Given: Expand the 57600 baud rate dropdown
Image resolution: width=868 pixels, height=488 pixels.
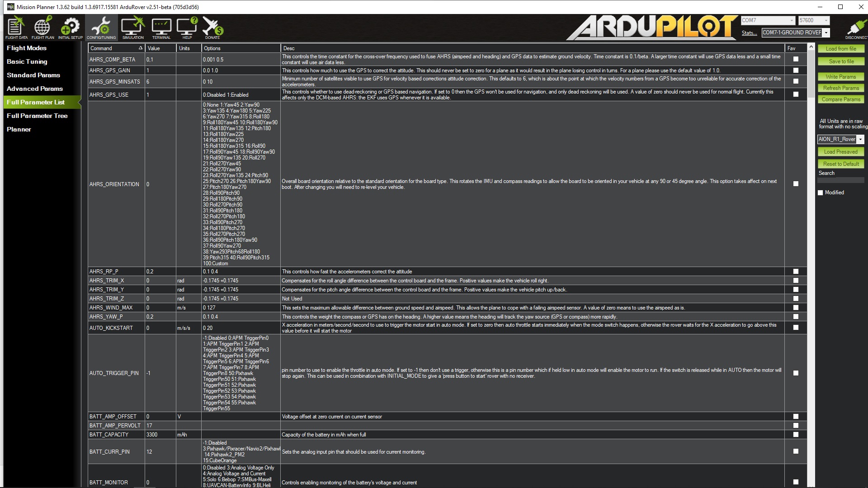Looking at the screenshot, I should 826,20.
